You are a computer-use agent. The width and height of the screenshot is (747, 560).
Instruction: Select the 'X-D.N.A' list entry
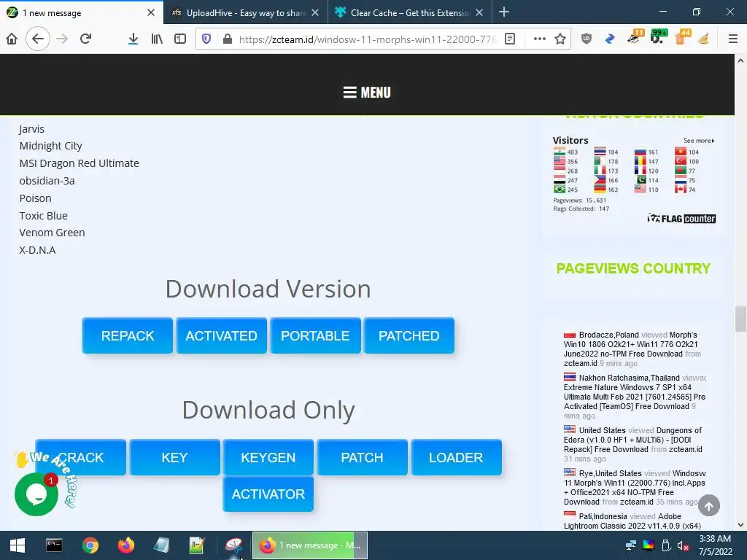click(x=37, y=250)
